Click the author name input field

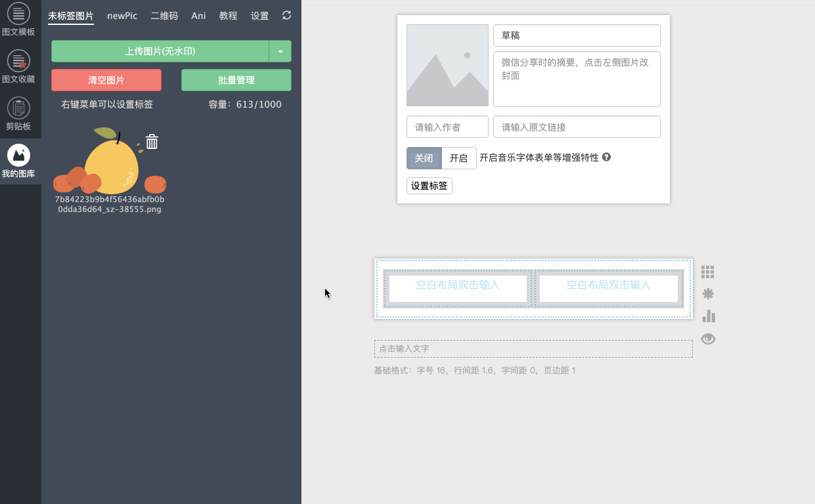tap(447, 127)
